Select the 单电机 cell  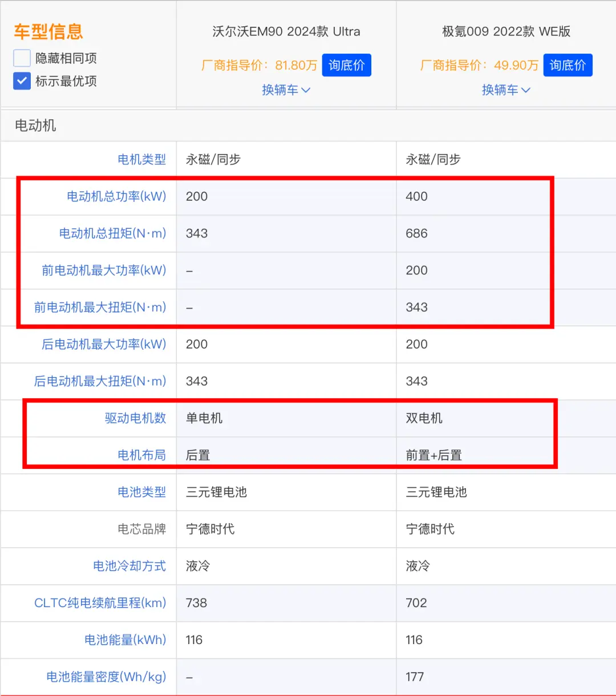click(x=204, y=418)
